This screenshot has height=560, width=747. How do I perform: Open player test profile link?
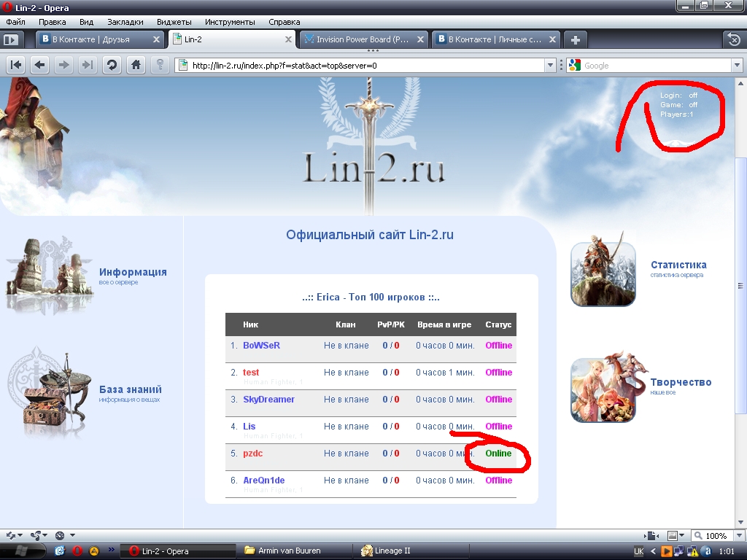click(x=251, y=373)
